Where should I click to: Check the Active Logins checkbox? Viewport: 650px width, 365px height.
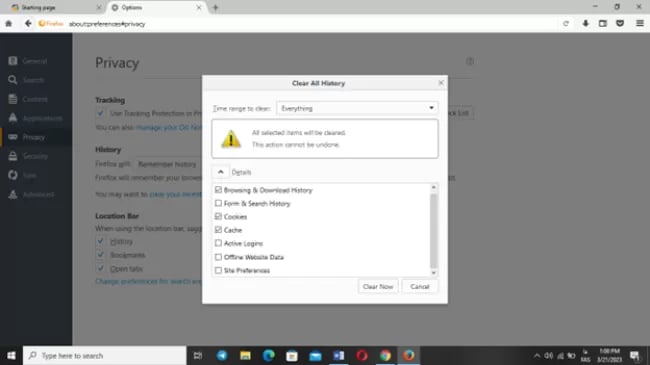218,243
